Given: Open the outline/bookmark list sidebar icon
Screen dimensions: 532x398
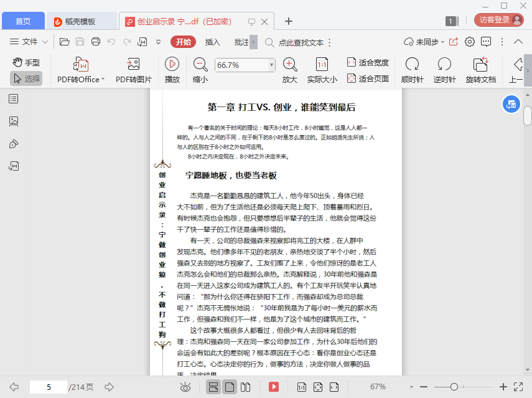Looking at the screenshot, I should tap(14, 99).
